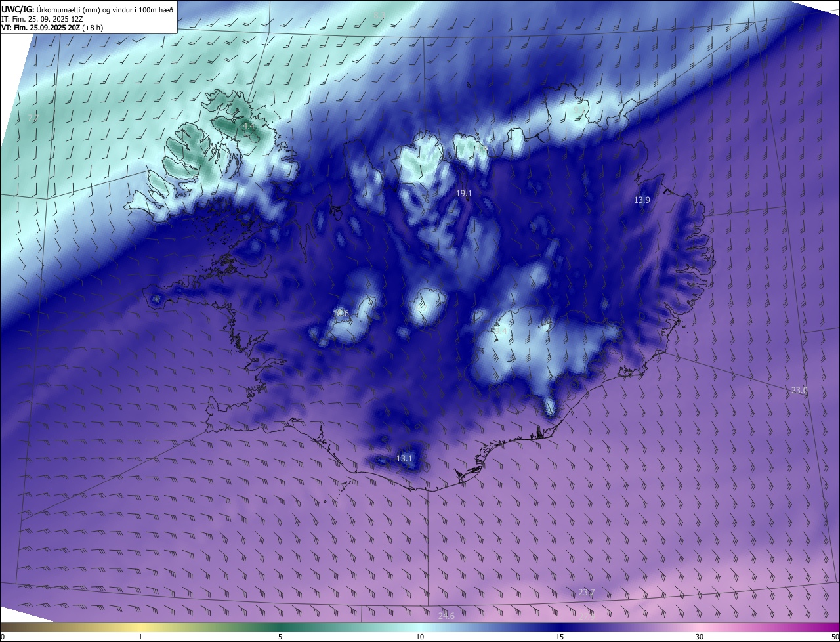
Task: Click the 10 tick label on the color scale
Action: point(420,637)
